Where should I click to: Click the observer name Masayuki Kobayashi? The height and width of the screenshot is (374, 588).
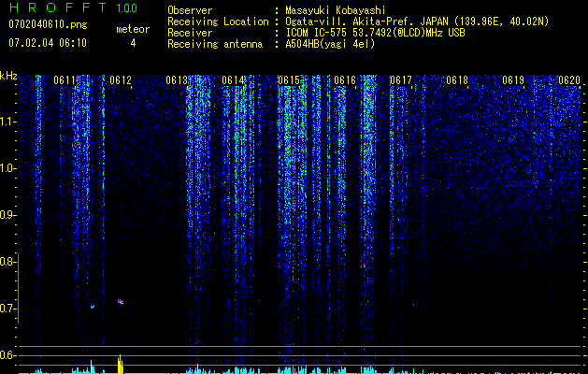click(x=336, y=10)
